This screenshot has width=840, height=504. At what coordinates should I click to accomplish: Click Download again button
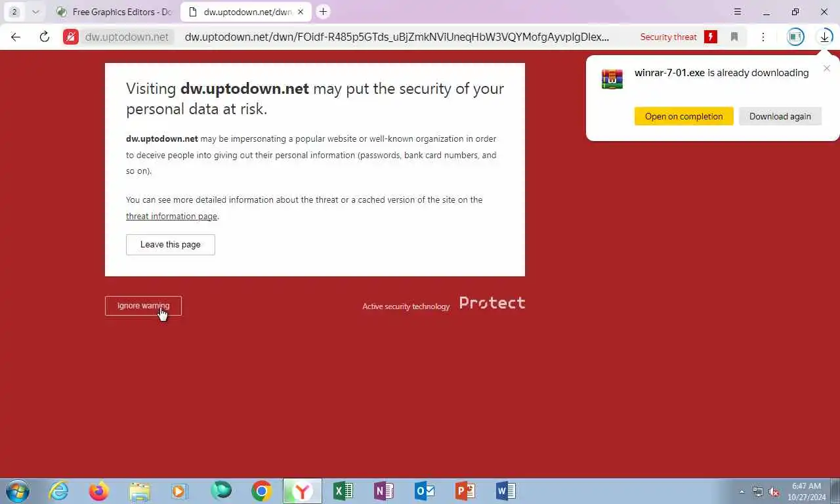point(780,116)
